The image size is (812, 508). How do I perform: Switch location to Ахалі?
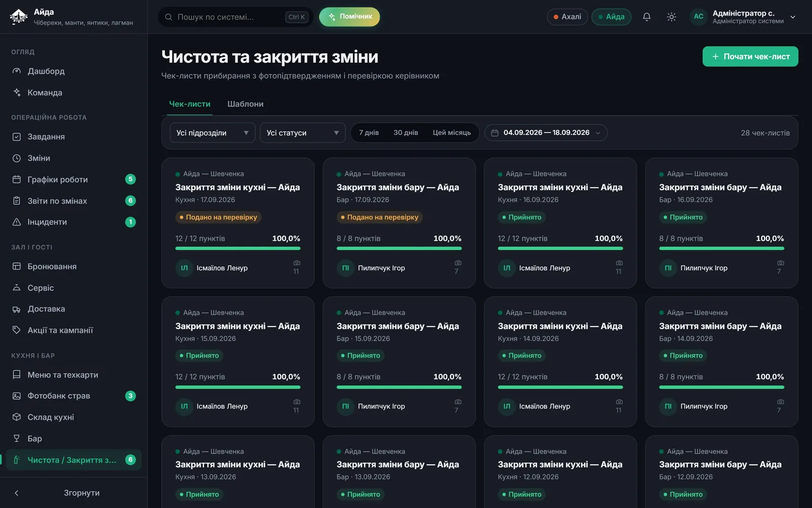[567, 17]
